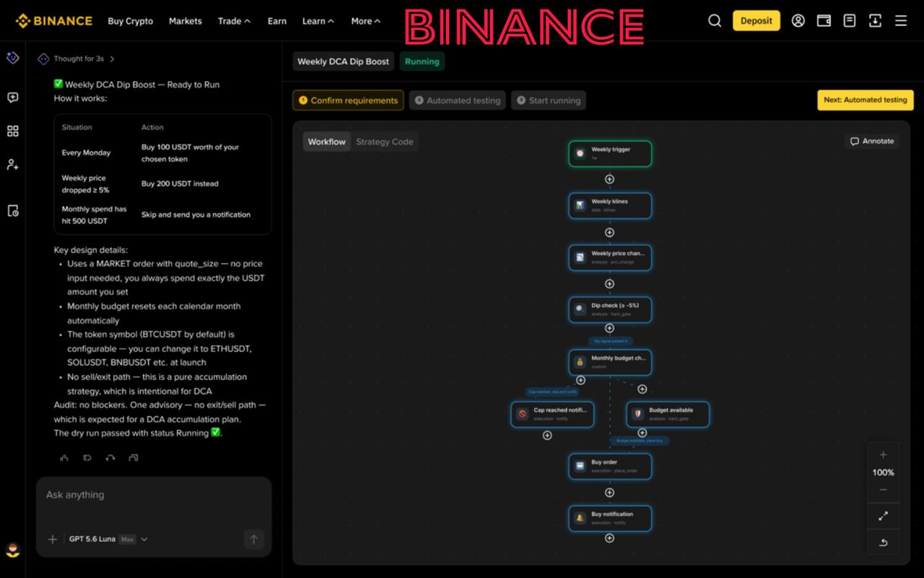The width and height of the screenshot is (924, 578).
Task: Regenerate the response with the retry icon
Action: pos(110,457)
